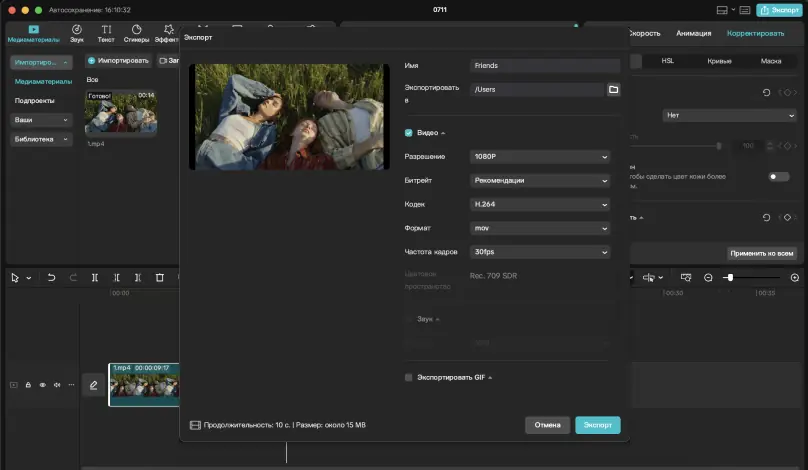
Task: Select Медиаматериалы in left sidebar
Action: [x=43, y=81]
